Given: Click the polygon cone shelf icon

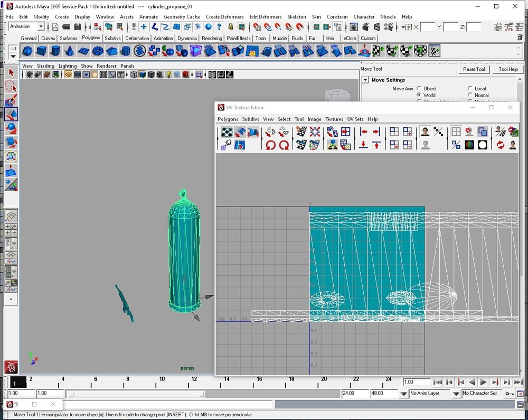Looking at the screenshot, I should tap(70, 51).
